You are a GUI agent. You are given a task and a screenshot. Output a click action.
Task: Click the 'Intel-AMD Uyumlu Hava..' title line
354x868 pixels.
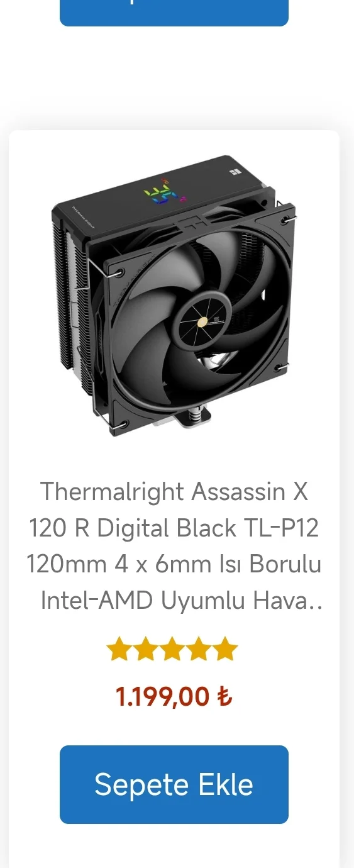click(x=181, y=601)
